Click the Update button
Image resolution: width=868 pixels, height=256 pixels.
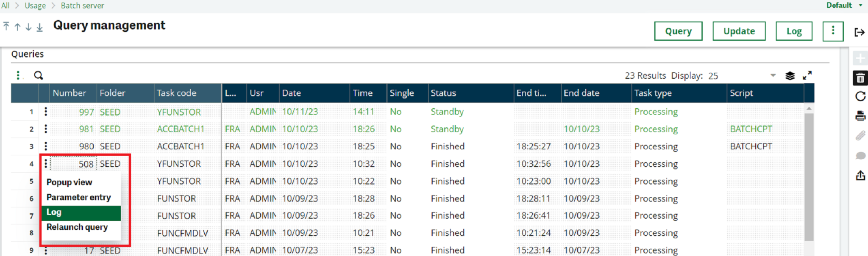click(x=739, y=31)
